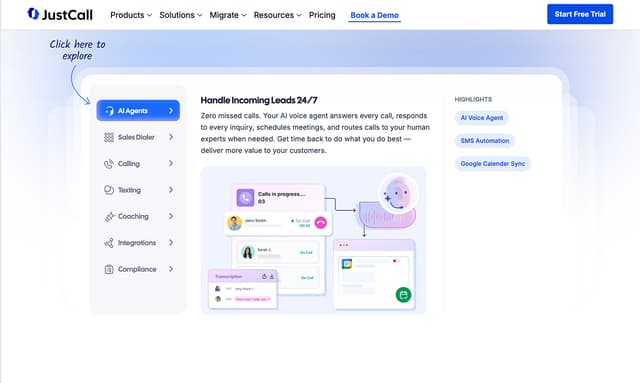This screenshot has width=640, height=383.
Task: Click the Compliance clipboard icon
Action: 109,269
